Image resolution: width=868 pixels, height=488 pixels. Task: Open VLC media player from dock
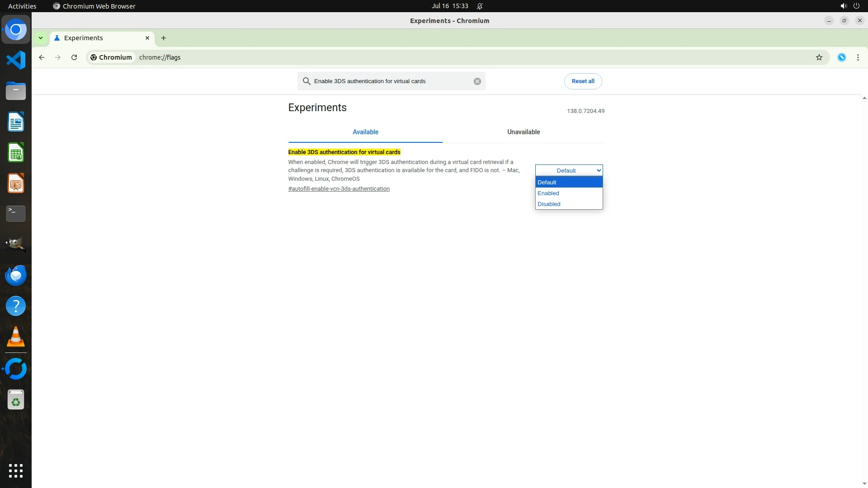[x=16, y=337]
